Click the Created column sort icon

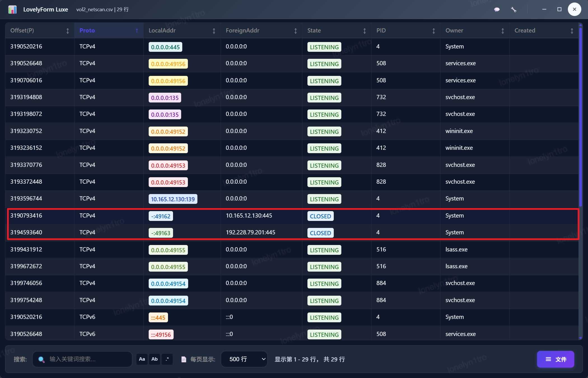pyautogui.click(x=572, y=31)
